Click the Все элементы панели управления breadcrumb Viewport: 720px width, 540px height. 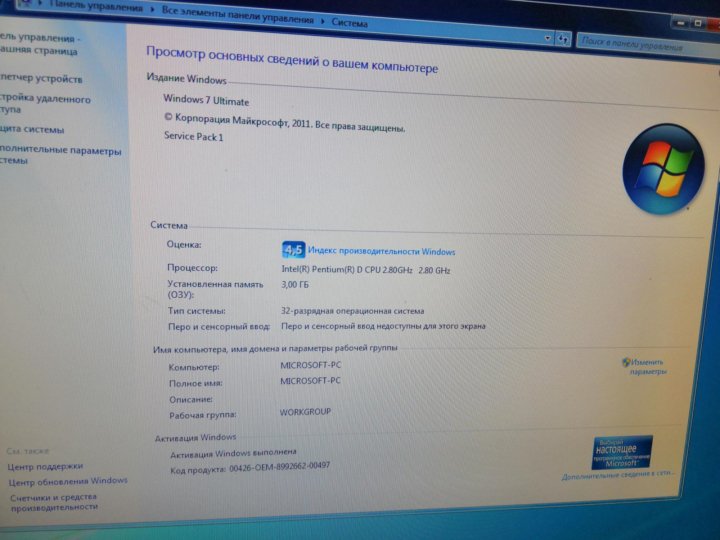(x=238, y=15)
